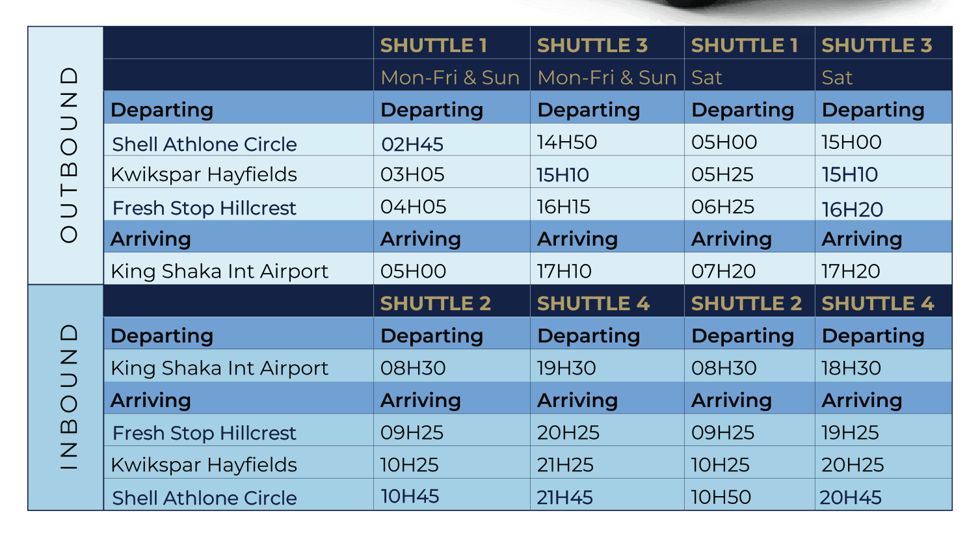980x541 pixels.
Task: Select the SHUTTLE 1 Mon-Fri & Sun header
Action: tap(433, 46)
